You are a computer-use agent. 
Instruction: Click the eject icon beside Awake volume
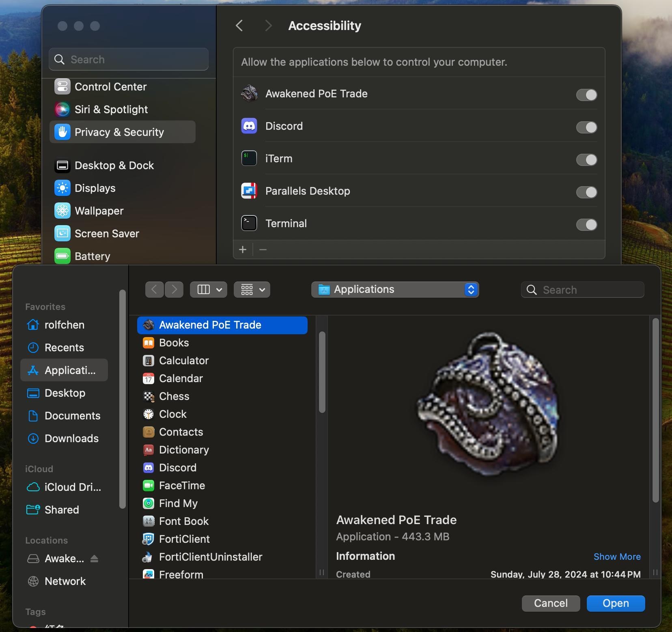click(x=94, y=559)
